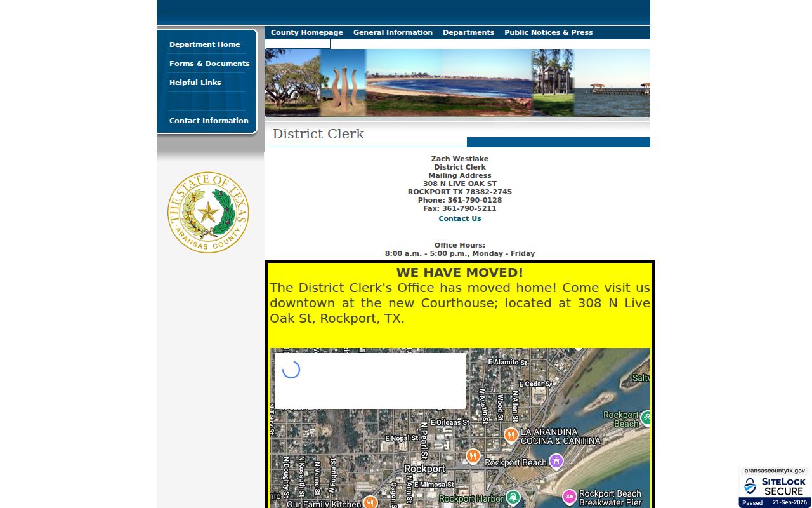Click the E Nopal St label on the map
Viewport: 812px width, 508px height.
[402, 438]
